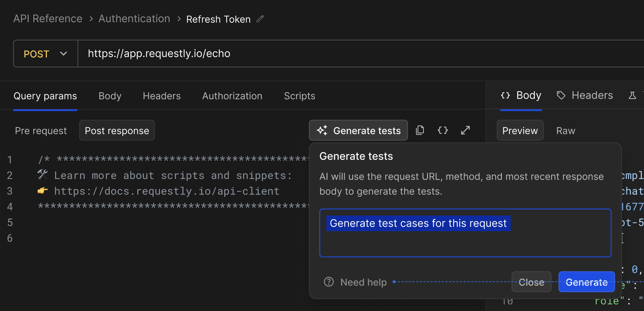Close the Generate tests popup
Screen dimensions: 644x311
click(x=531, y=282)
